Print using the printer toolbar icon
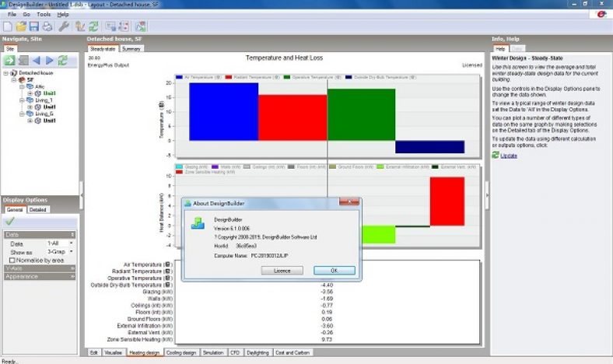 [x=47, y=26]
